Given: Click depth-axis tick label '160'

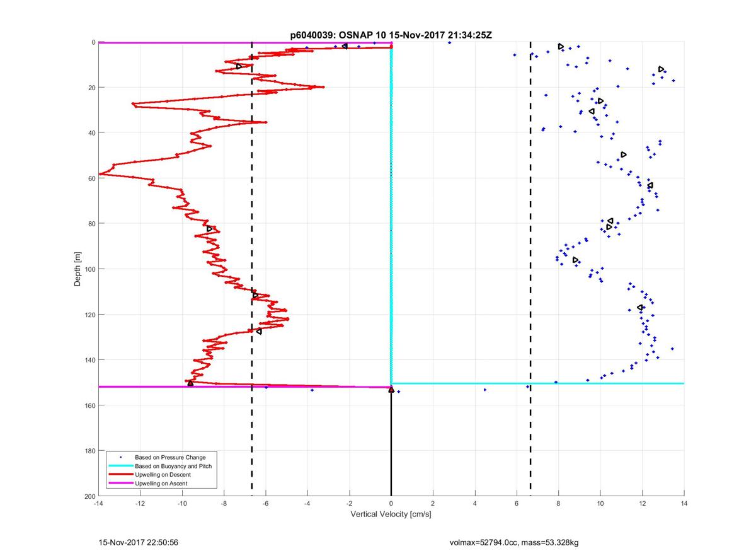Looking at the screenshot, I should point(89,405).
